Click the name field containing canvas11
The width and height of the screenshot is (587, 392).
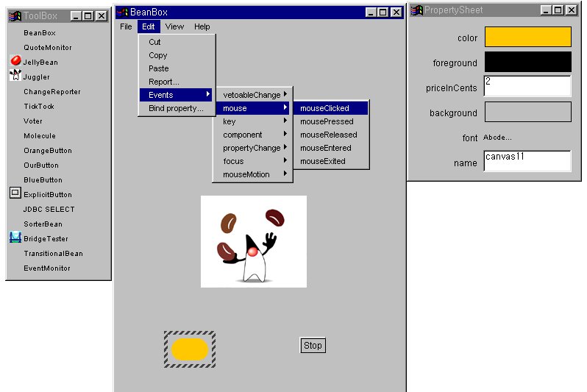(527, 161)
